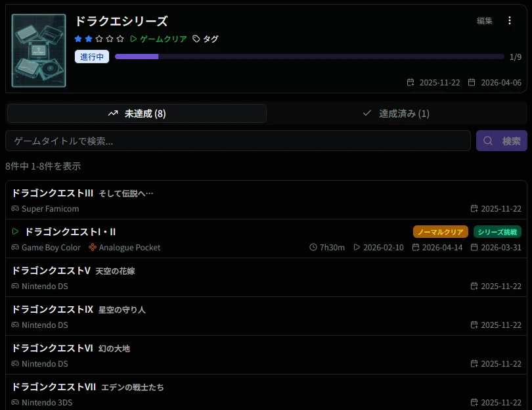Click the gamepad icon next to Super Famicom
532x410 pixels.
pyautogui.click(x=14, y=209)
